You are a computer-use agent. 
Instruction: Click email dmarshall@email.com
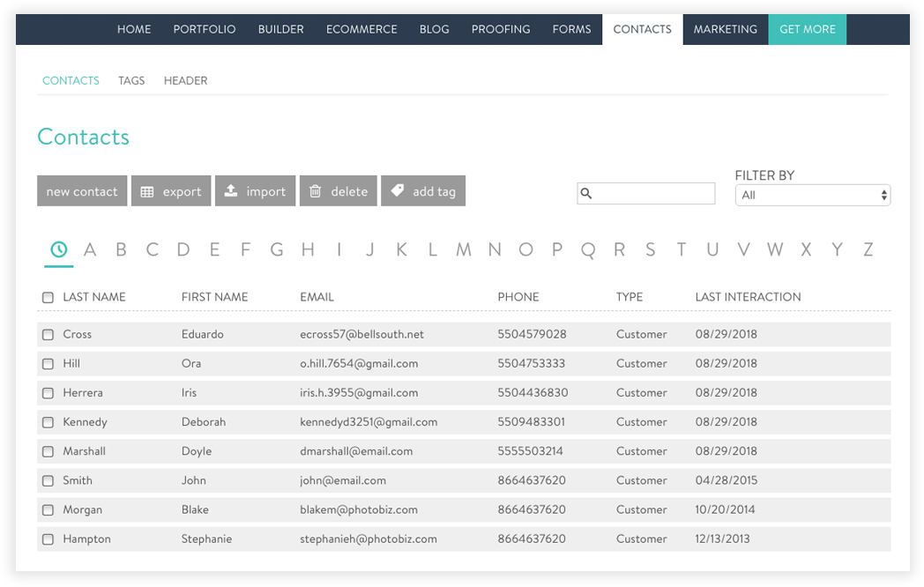point(356,451)
